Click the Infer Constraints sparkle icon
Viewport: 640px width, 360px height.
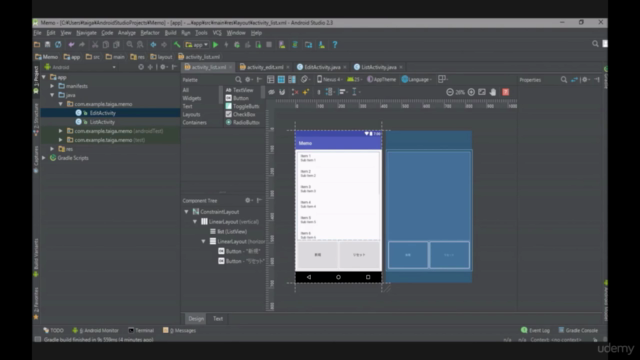pyautogui.click(x=306, y=92)
